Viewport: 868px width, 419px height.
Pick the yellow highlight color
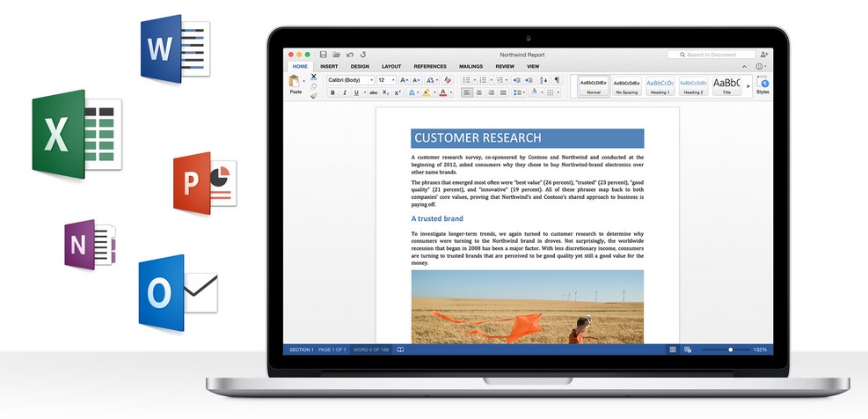point(427,92)
